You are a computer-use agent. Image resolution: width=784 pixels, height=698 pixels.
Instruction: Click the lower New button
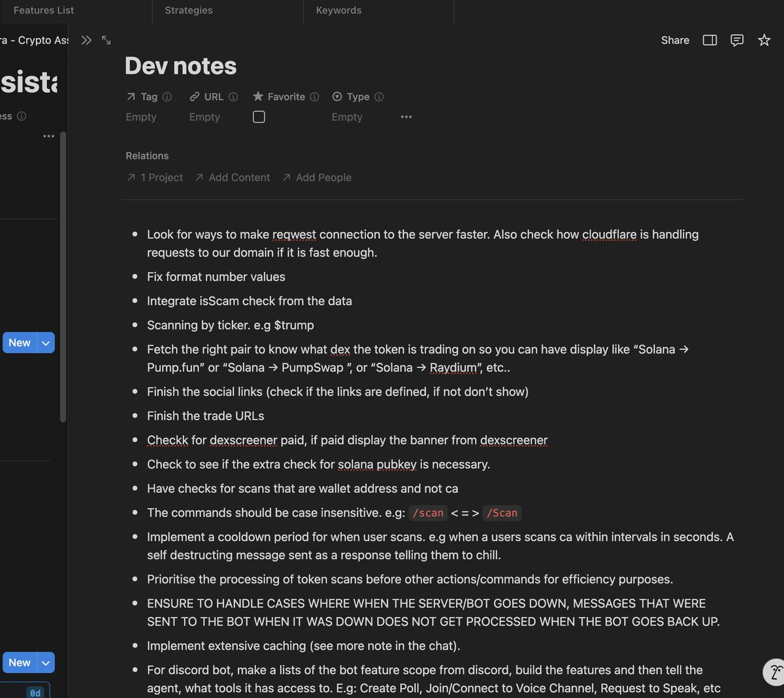tap(20, 663)
